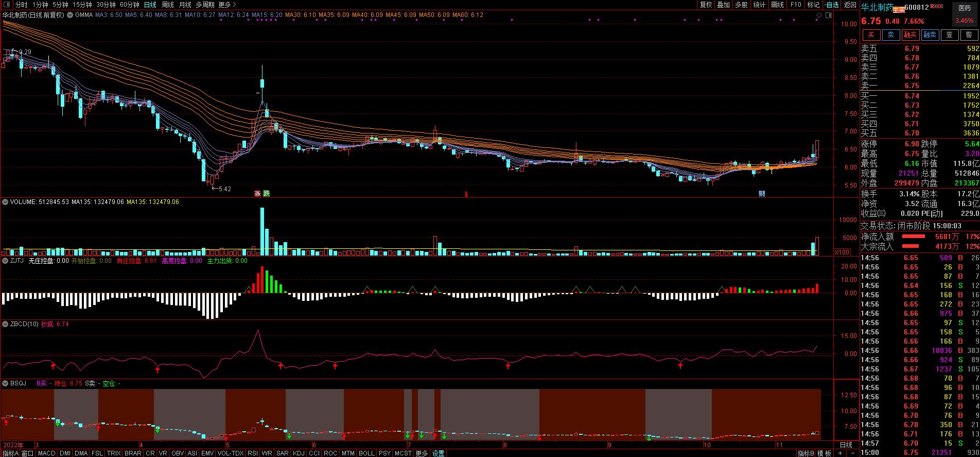Select the 60分钟 period
980x457 pixels.
click(129, 5)
